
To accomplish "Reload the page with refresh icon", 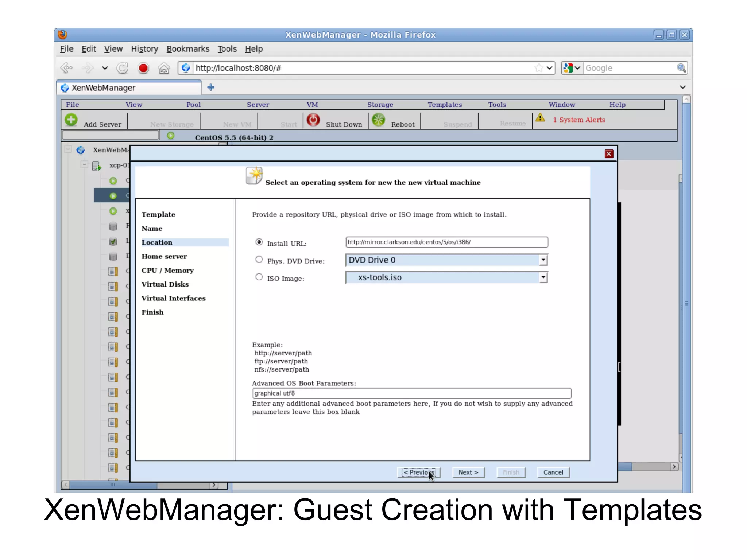I will click(123, 68).
